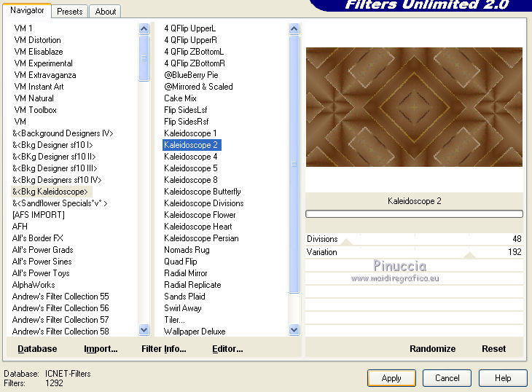Click the category list scrollbar thumb

pyautogui.click(x=144, y=58)
